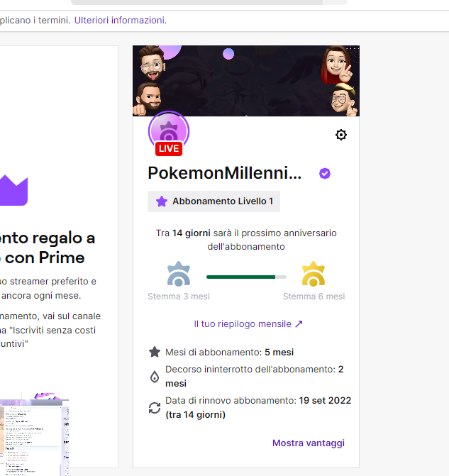Click the chat screenshot thumbnail in Prime card

(34, 434)
